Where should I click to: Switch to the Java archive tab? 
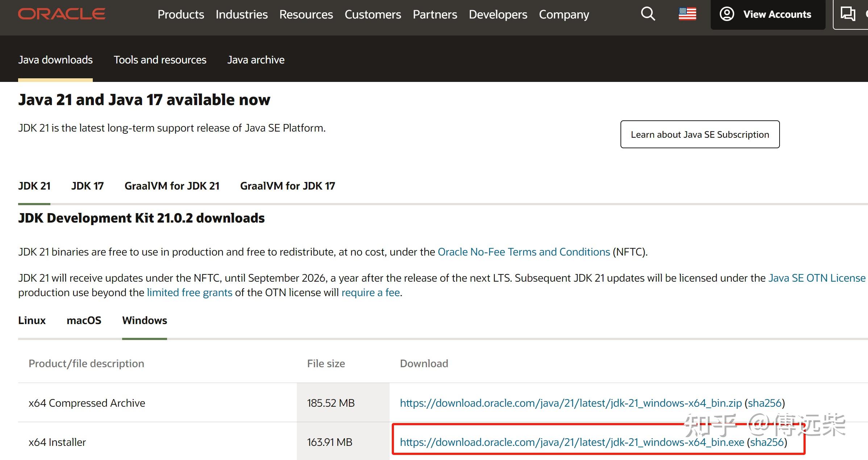point(256,60)
